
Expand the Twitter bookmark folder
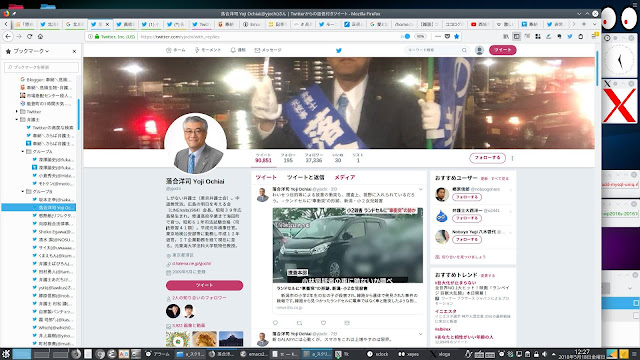[x=17, y=111]
